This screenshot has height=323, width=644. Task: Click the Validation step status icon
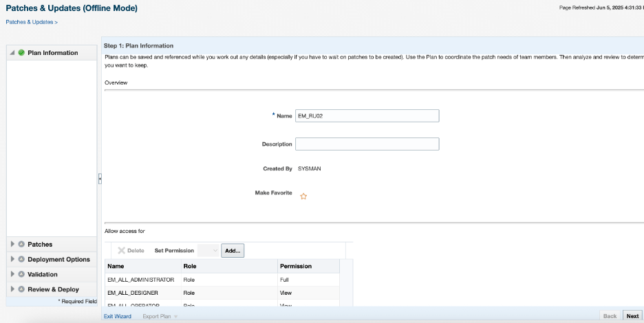(x=21, y=275)
